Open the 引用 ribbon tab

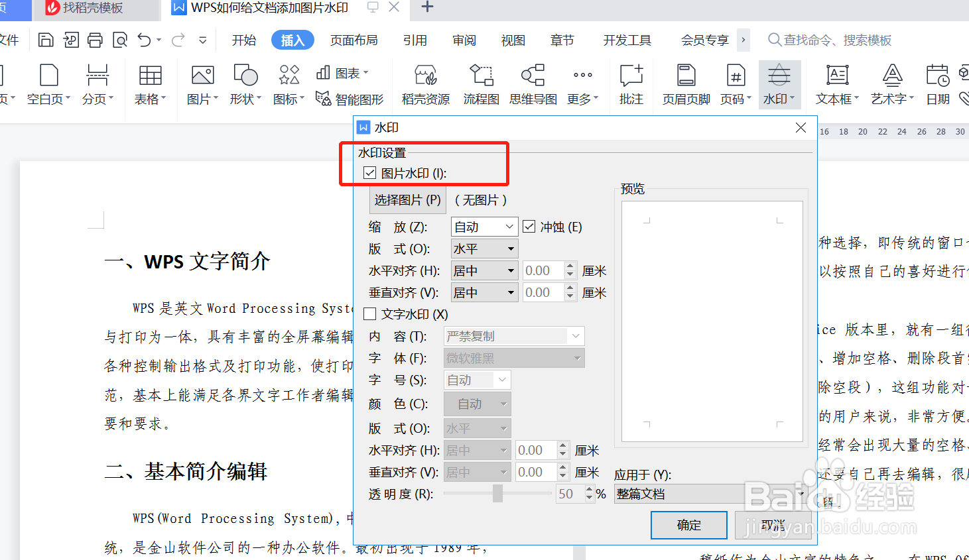click(x=415, y=40)
